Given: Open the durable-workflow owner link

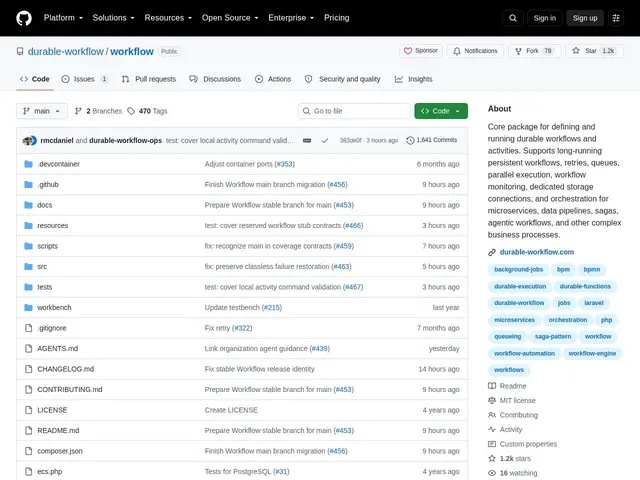Looking at the screenshot, I should coord(66,51).
